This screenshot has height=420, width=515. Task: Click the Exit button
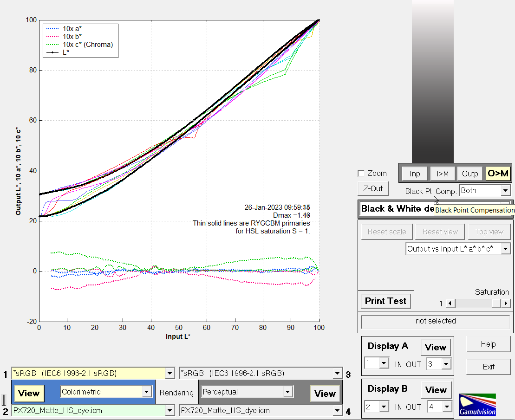tap(488, 367)
